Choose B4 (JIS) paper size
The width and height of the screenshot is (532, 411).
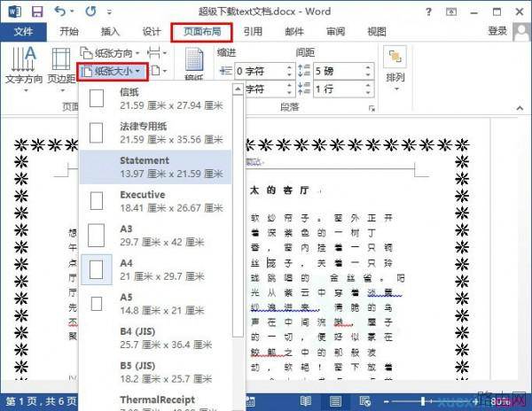tap(156, 338)
